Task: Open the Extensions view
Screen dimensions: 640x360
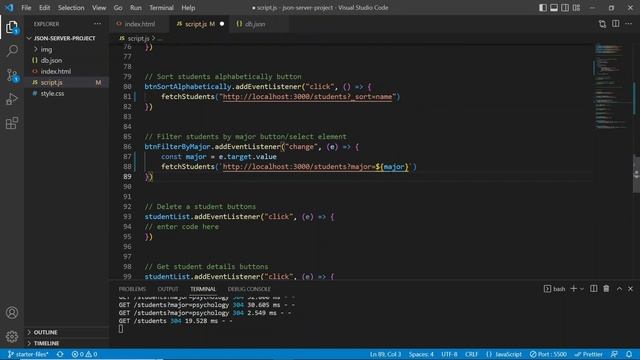Action: 12,123
